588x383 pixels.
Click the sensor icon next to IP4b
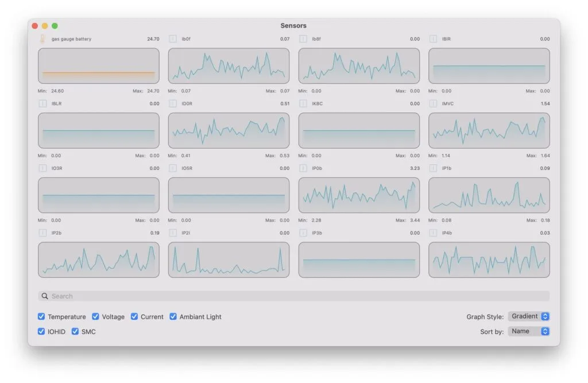click(x=433, y=233)
